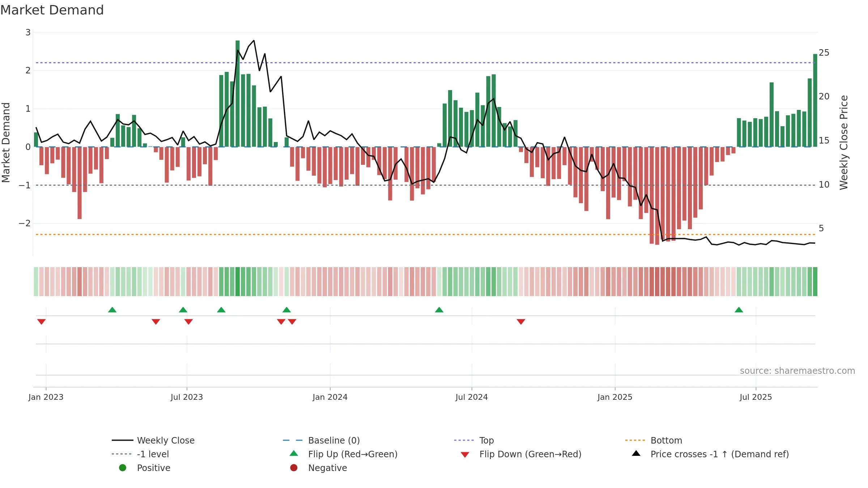The image size is (868, 488).
Task: Click the Jul 2024 x-axis label
Action: point(472,397)
